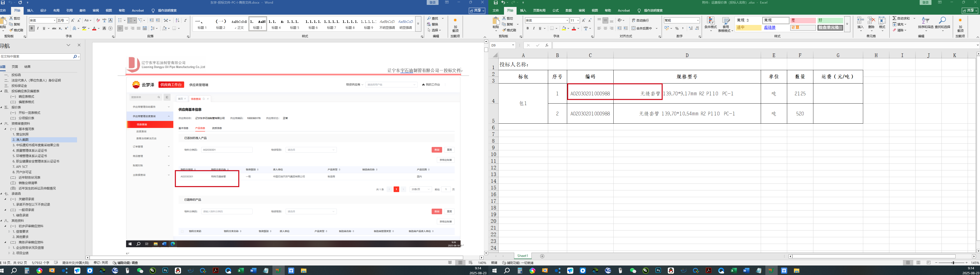Decrease indent in Word's paragraph group
This screenshot has height=275, width=980.
point(151,20)
